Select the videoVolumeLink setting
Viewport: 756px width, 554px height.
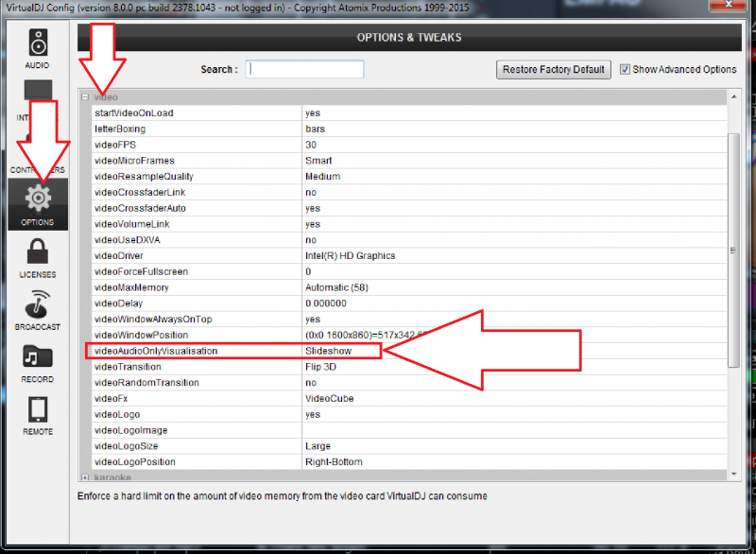132,224
